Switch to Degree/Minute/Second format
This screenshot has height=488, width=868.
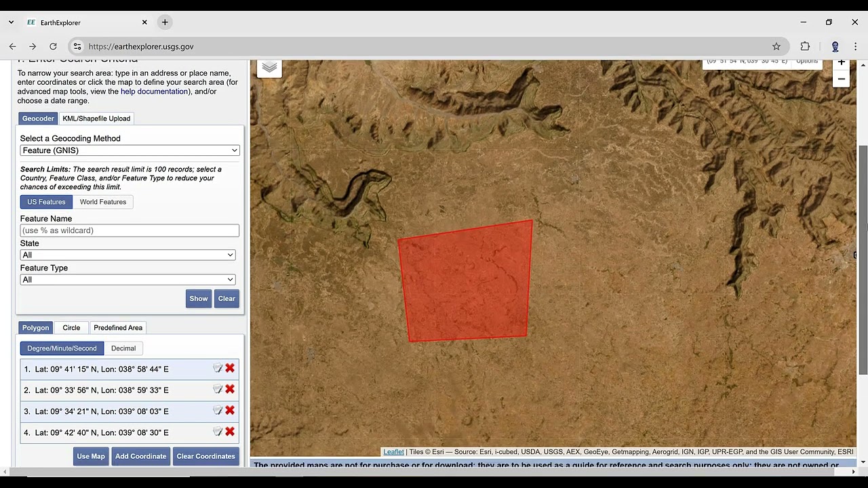[x=62, y=348]
